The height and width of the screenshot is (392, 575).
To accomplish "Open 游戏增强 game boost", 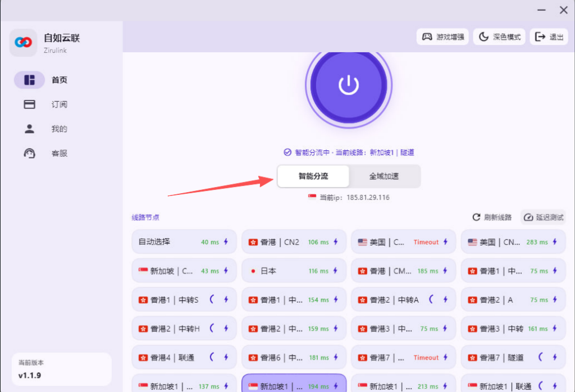I will (442, 37).
